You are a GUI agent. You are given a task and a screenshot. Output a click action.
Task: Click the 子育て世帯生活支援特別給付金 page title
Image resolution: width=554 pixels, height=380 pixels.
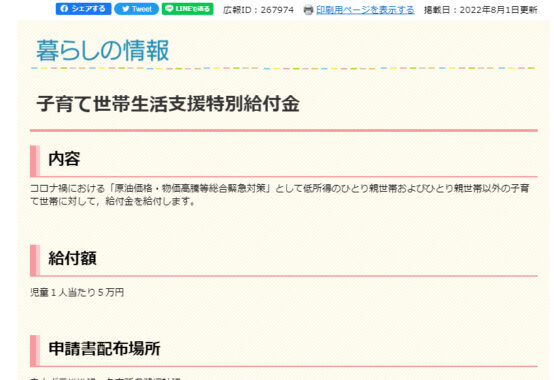point(168,104)
